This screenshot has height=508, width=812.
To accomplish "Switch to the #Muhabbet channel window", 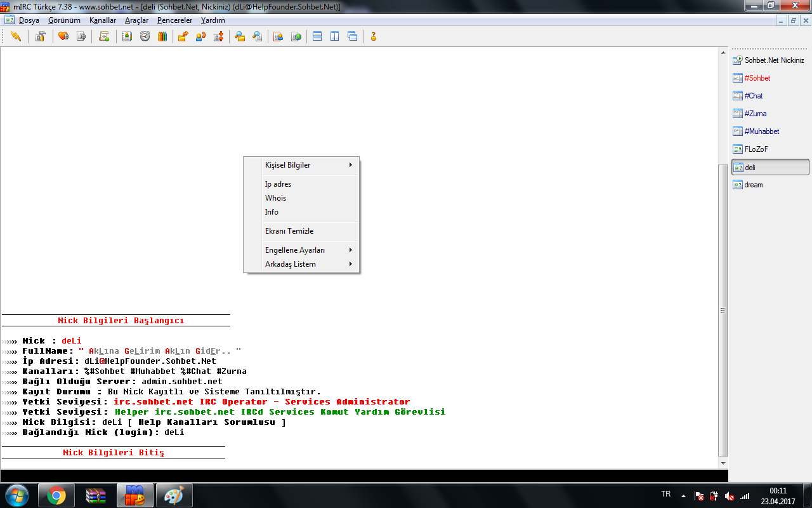I will tap(762, 131).
